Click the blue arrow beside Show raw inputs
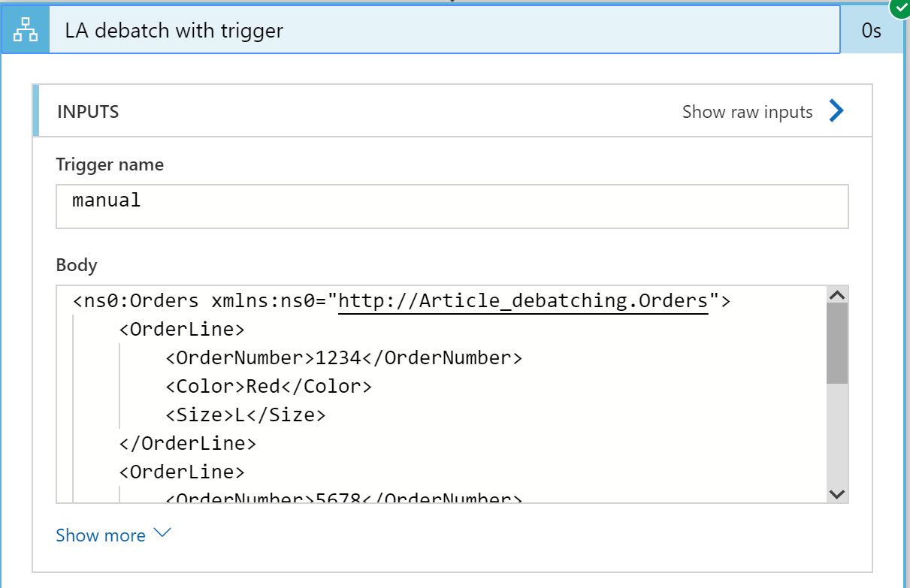The image size is (910, 588). click(x=834, y=111)
